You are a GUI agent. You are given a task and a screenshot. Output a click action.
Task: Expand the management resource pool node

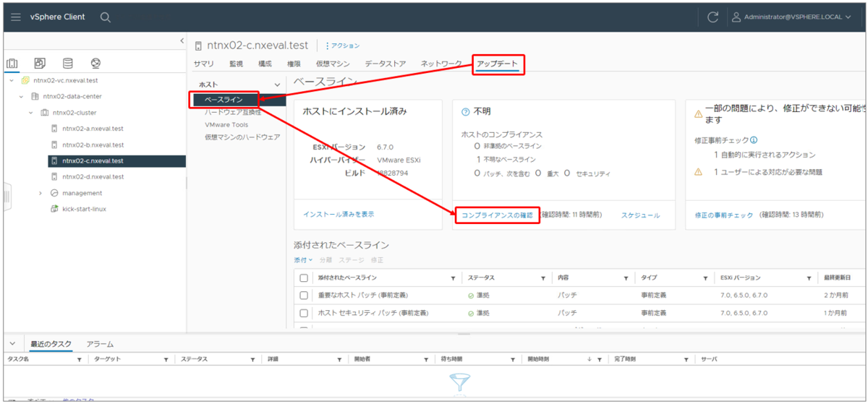41,193
